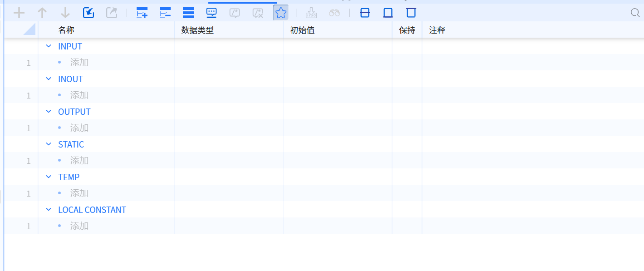Click 添加 under the INPUT section

79,63
